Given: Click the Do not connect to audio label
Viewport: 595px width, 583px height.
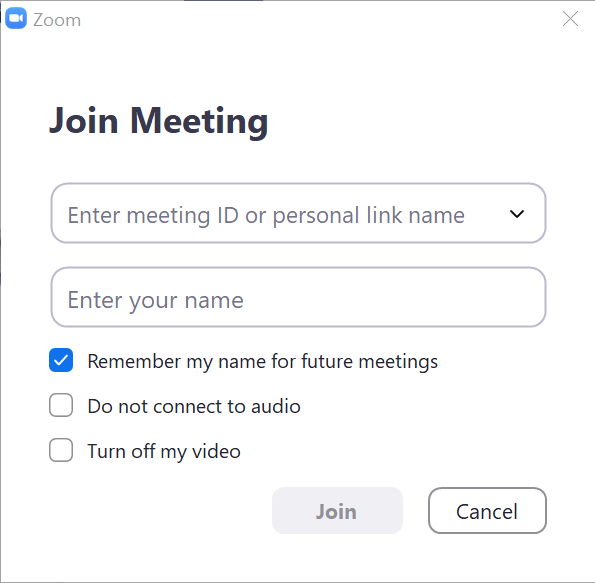Looking at the screenshot, I should pos(194,406).
